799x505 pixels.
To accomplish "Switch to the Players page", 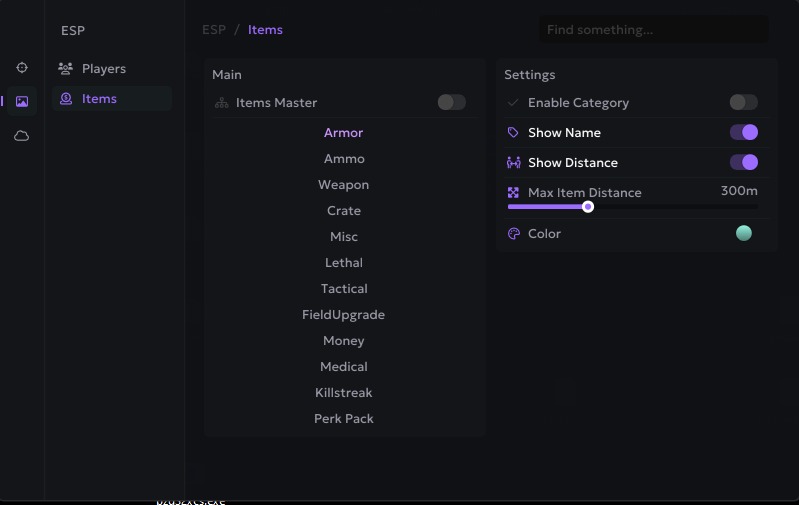I will [104, 69].
